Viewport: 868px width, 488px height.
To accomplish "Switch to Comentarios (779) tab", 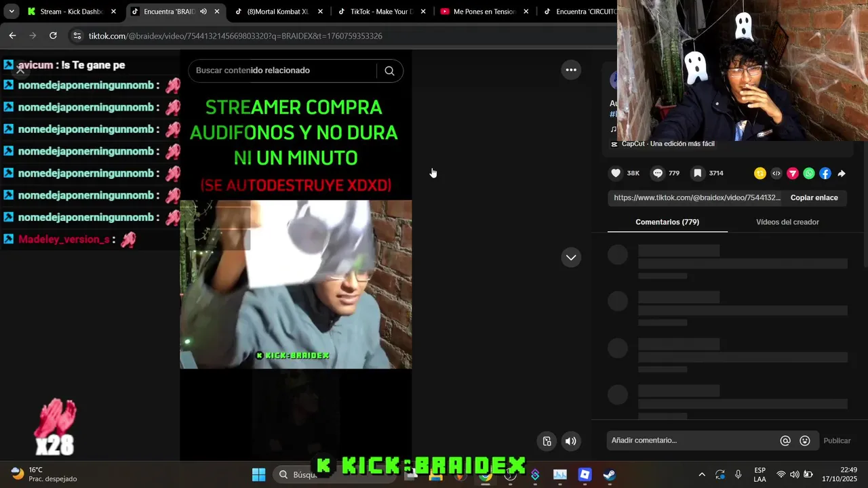I will pyautogui.click(x=667, y=222).
